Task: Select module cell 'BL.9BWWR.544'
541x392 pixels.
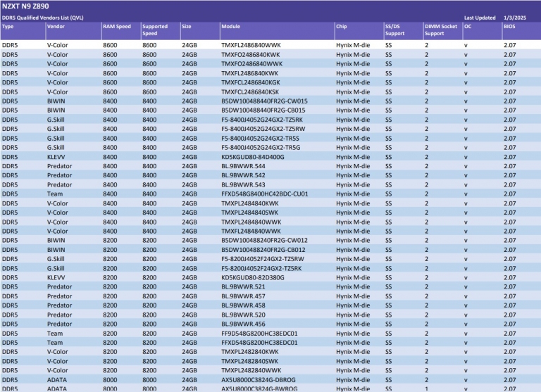Action: click(x=244, y=166)
